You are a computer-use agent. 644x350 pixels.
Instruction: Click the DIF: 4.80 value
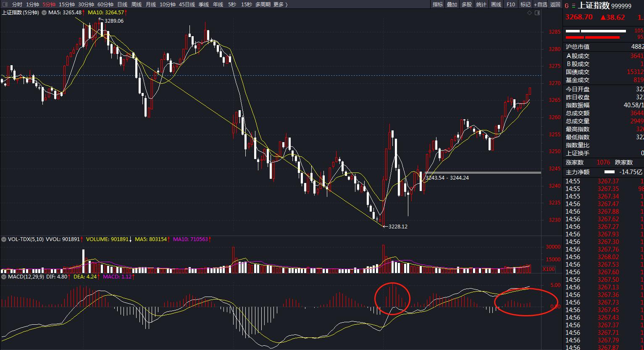tap(57, 277)
